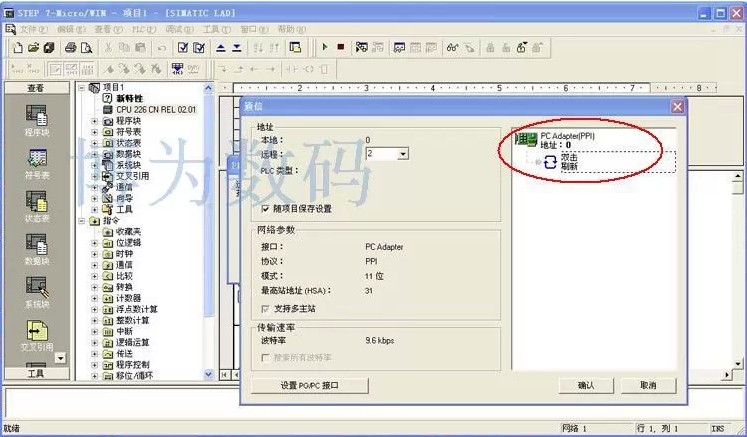This screenshot has width=747, height=437.
Task: Expand the 计数器 tree node
Action: tap(95, 298)
